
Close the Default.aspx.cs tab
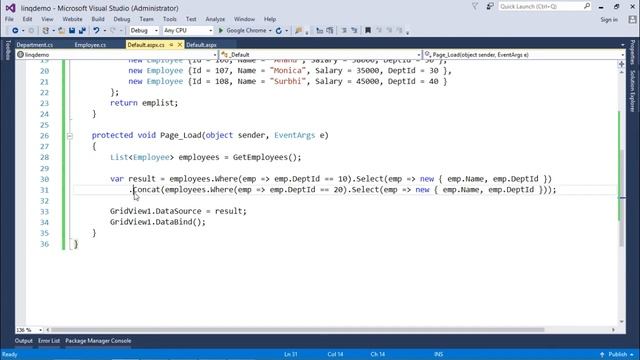[x=180, y=45]
